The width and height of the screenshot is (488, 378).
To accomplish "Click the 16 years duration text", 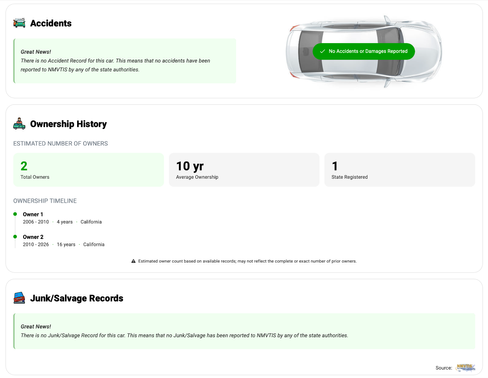I will pos(66,245).
